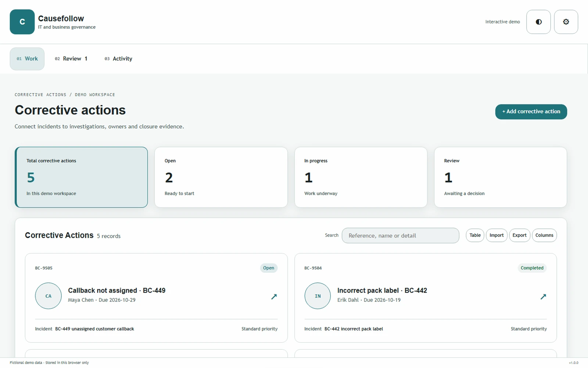
Task: Toggle the contrast theme button
Action: (x=538, y=22)
